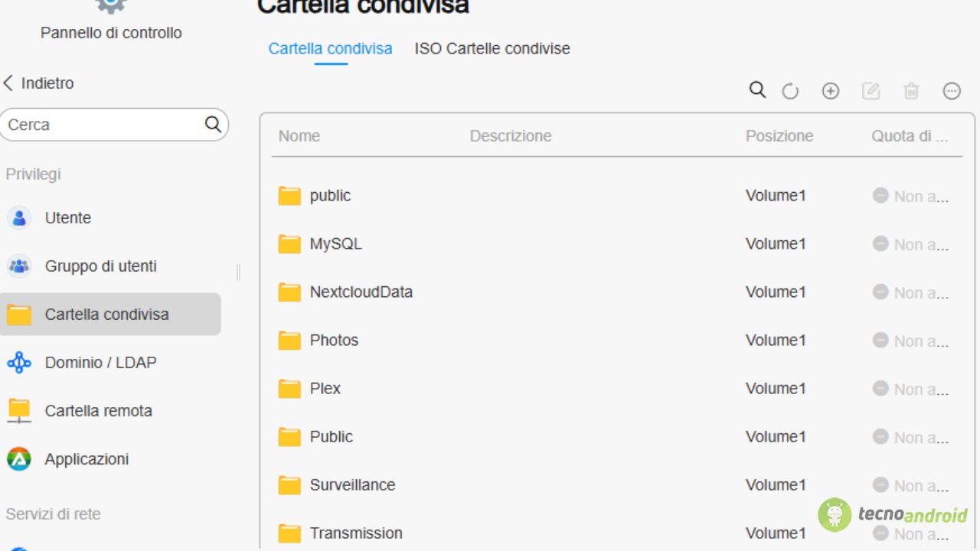Switch to ISO Cartelle condivise tab

tap(492, 49)
